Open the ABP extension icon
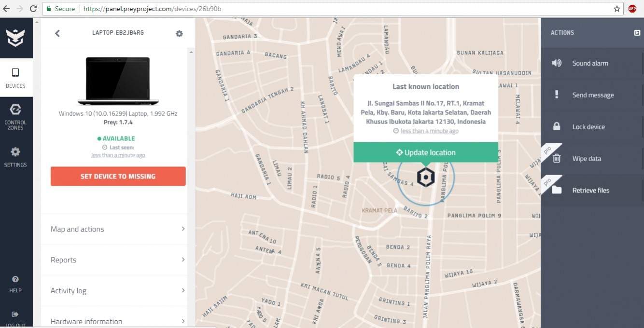The image size is (644, 328). click(x=632, y=9)
